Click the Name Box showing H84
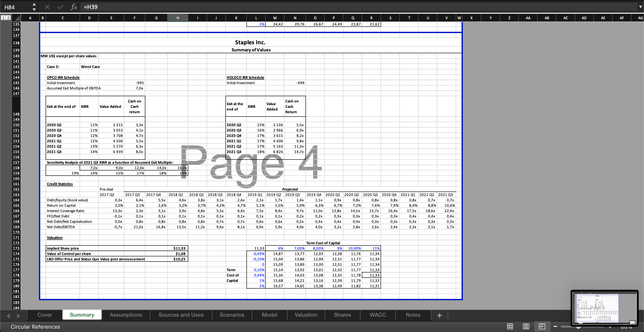 [16, 7]
